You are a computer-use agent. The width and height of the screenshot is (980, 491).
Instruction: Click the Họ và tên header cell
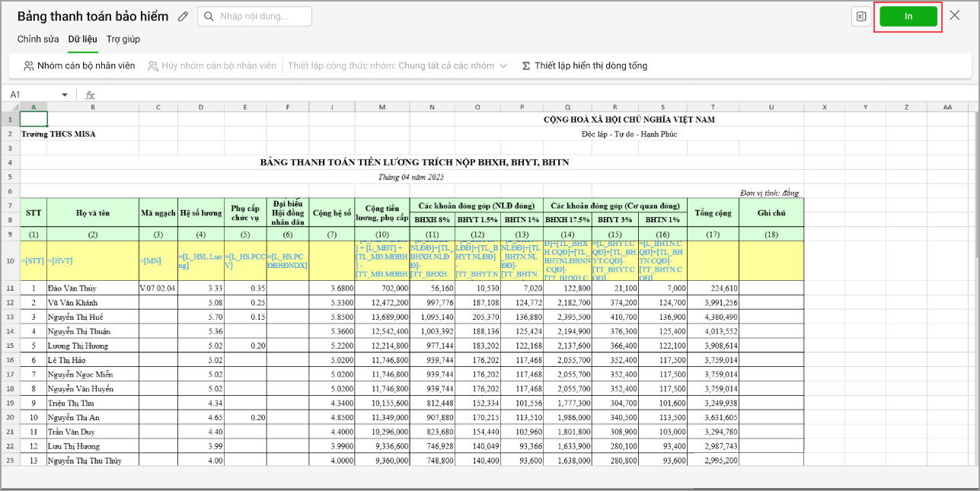[93, 212]
